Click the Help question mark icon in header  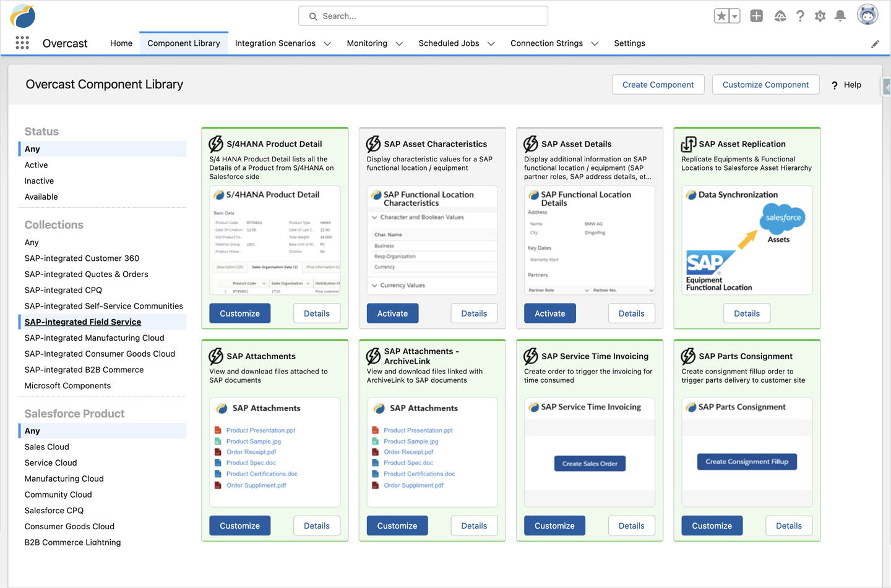click(834, 85)
